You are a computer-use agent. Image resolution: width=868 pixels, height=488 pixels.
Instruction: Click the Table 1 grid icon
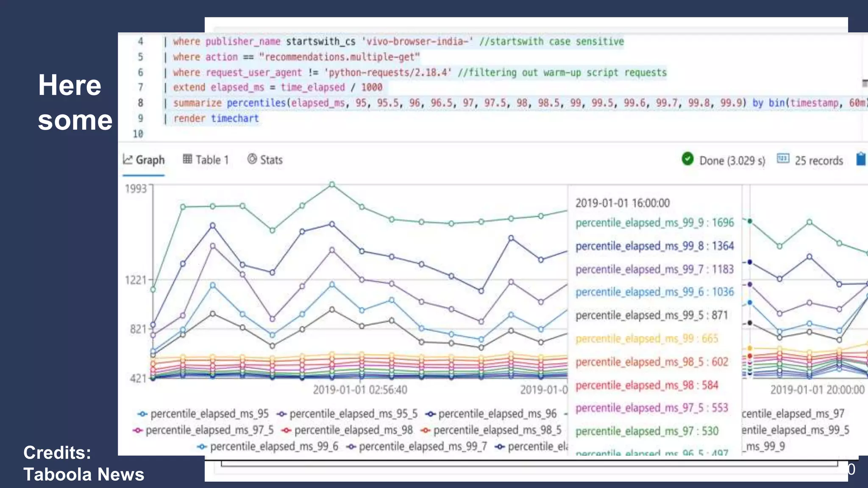(187, 159)
